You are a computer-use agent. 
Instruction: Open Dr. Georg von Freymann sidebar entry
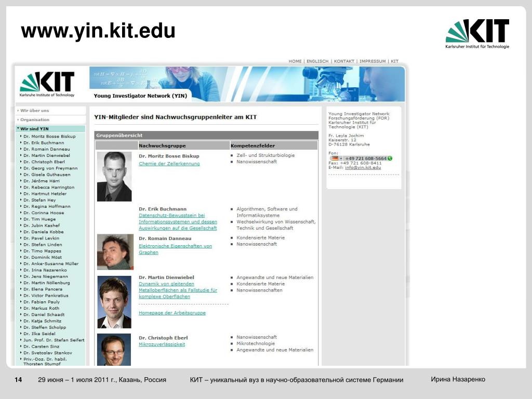tap(50, 168)
